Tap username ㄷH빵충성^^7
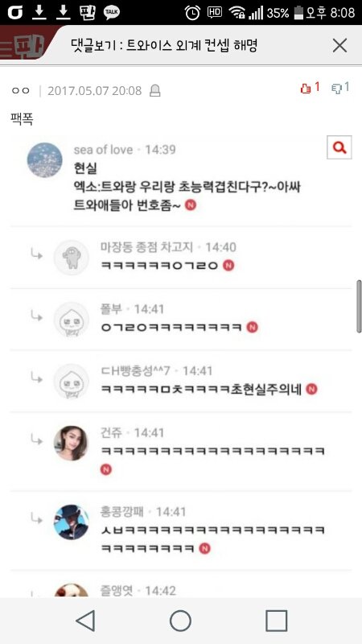The width and height of the screenshot is (362, 644). [x=135, y=370]
